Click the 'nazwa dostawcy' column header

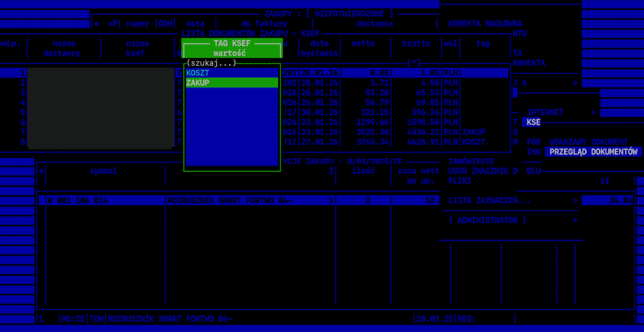pos(64,48)
